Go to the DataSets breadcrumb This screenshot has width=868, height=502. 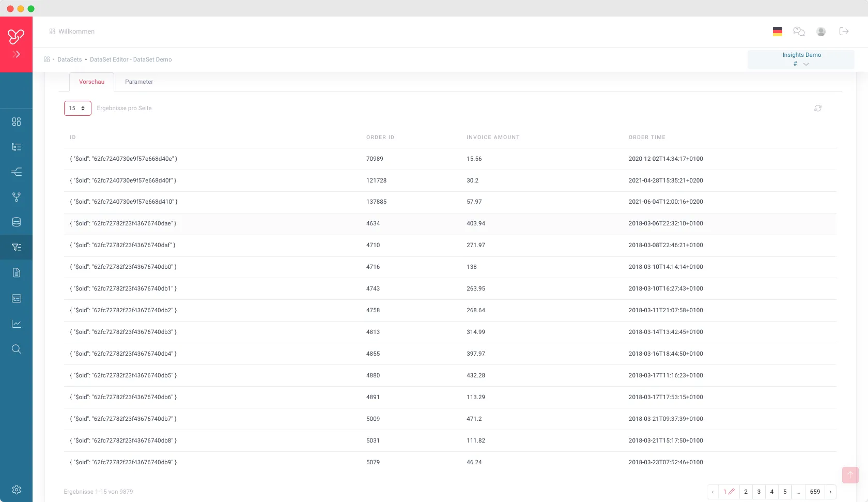coord(70,59)
